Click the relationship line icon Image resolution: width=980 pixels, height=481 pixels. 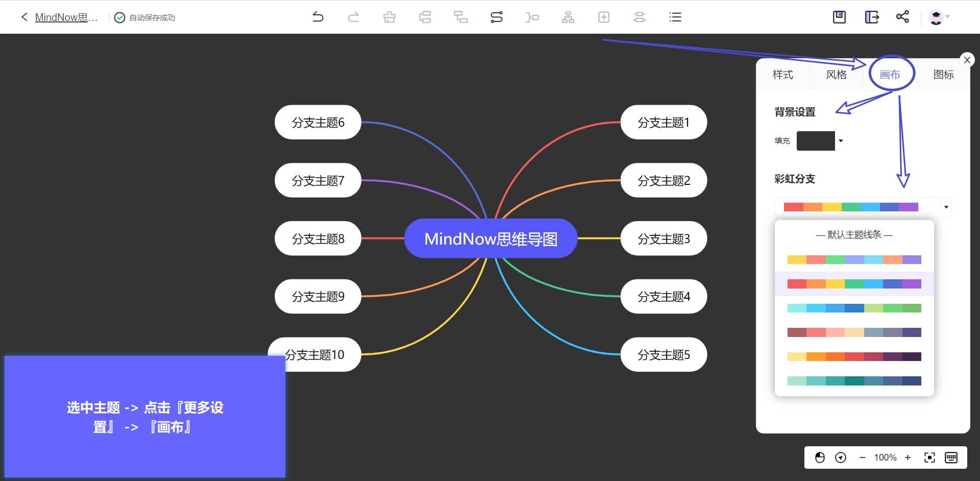[497, 17]
